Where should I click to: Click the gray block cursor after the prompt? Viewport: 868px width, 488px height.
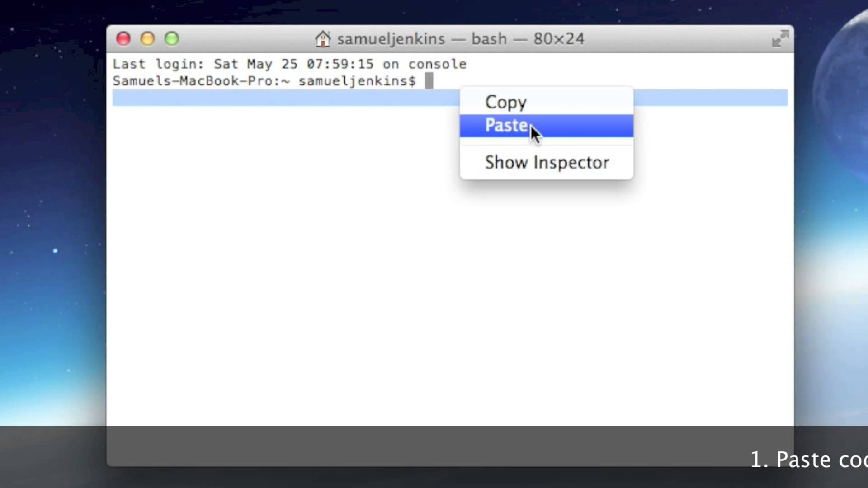coord(429,81)
